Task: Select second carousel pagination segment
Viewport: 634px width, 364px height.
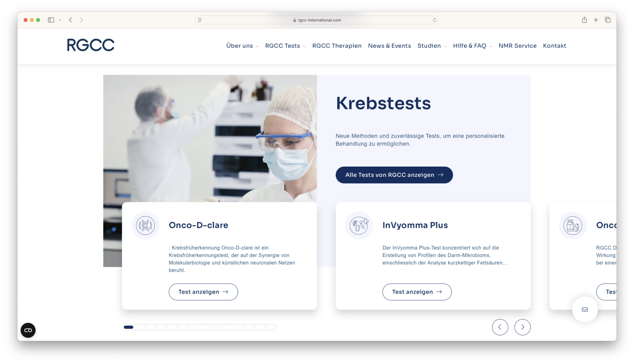Action: [139, 327]
